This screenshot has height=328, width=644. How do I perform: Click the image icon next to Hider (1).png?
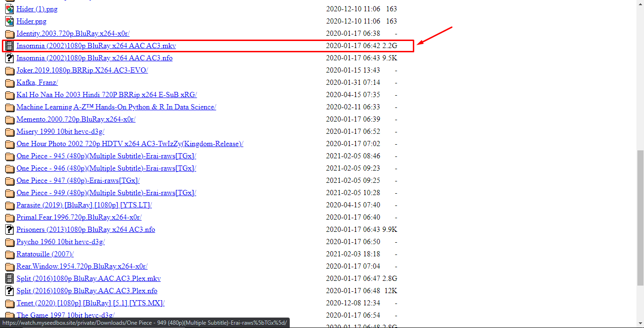(9, 8)
